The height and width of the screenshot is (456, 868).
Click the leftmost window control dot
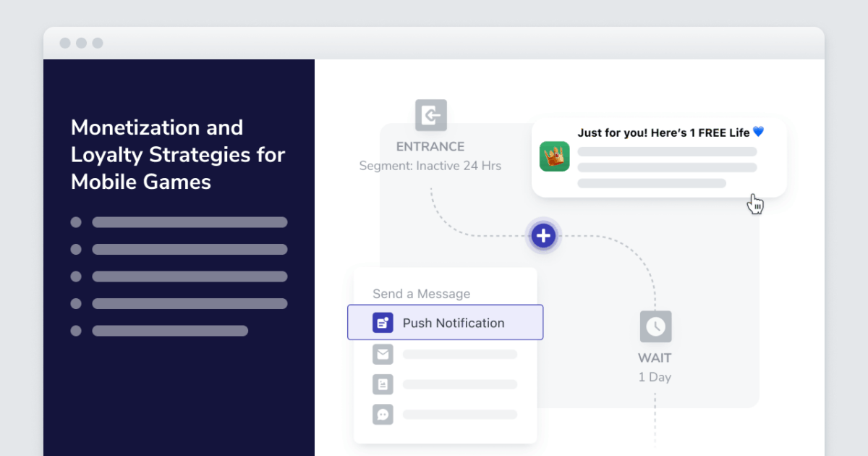65,43
